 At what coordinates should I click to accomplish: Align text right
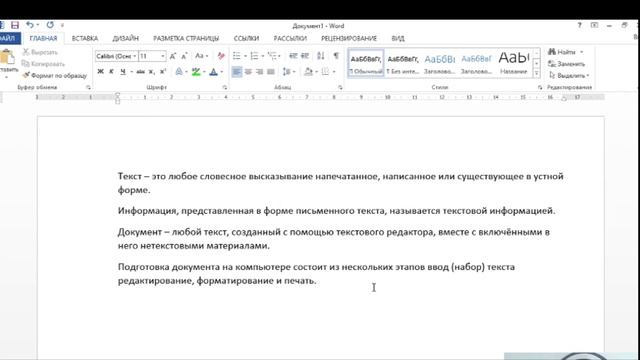point(259,72)
